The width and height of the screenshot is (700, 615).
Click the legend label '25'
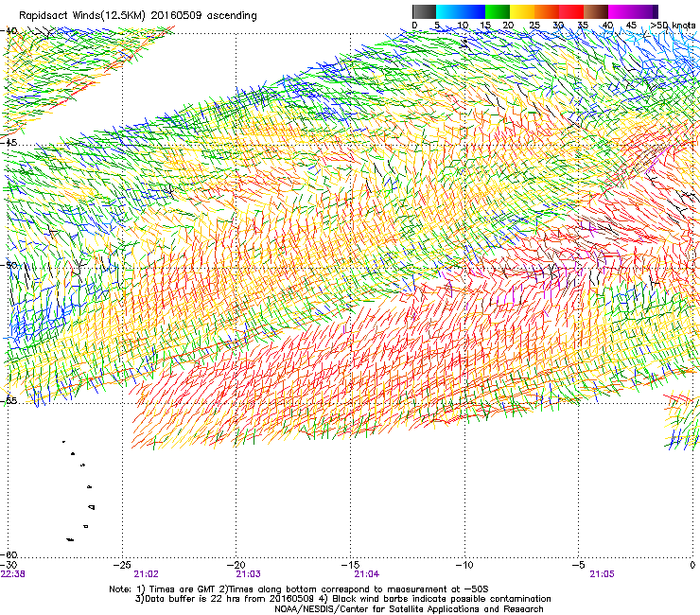click(534, 26)
